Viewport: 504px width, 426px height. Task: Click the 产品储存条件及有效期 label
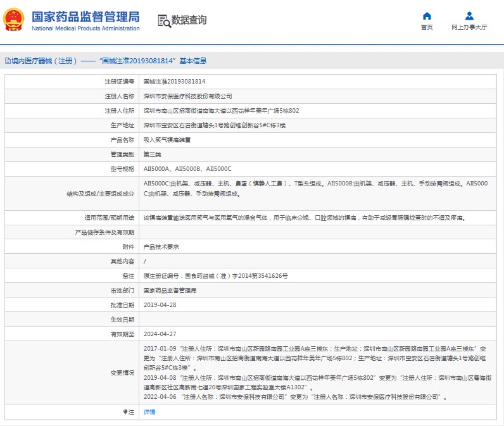[104, 232]
